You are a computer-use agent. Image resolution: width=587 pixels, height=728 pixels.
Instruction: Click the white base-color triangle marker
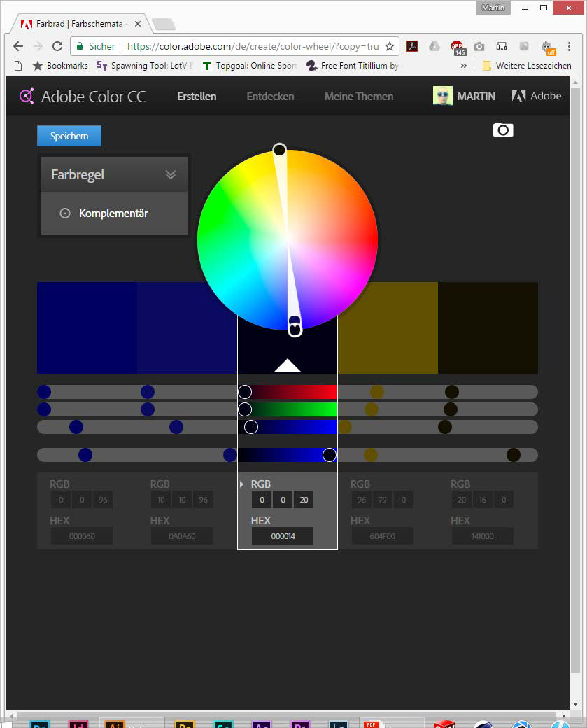(x=288, y=365)
